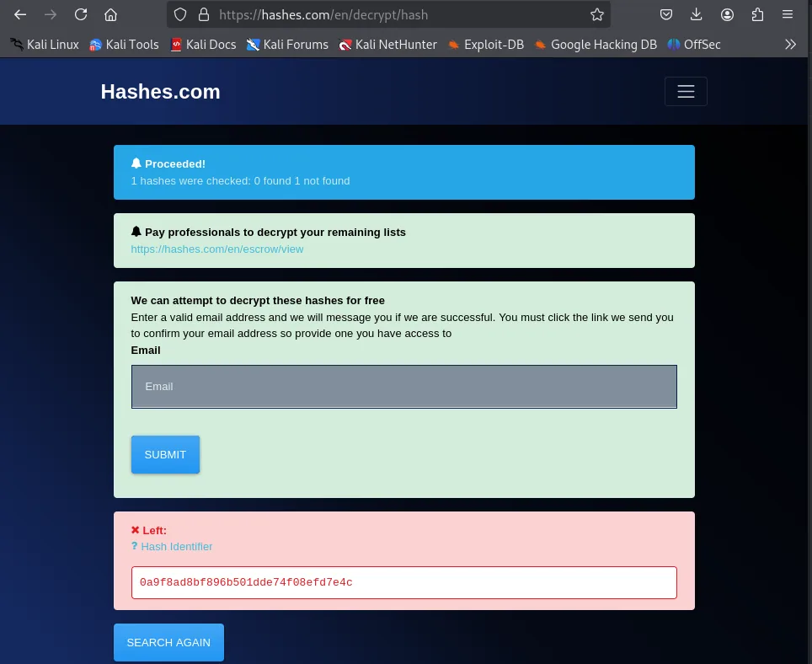
Task: Open the Hash Identifier link
Action: click(x=177, y=546)
